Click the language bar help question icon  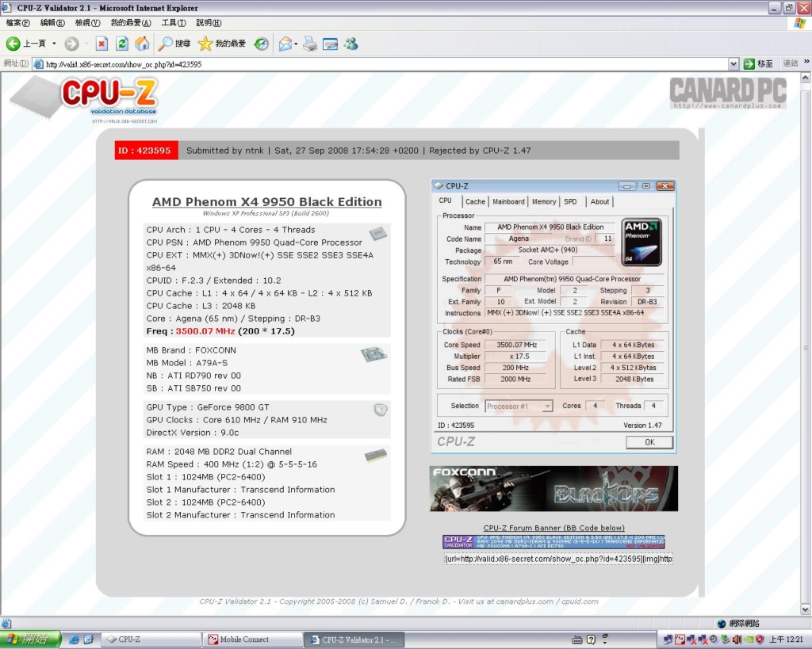pos(592,639)
